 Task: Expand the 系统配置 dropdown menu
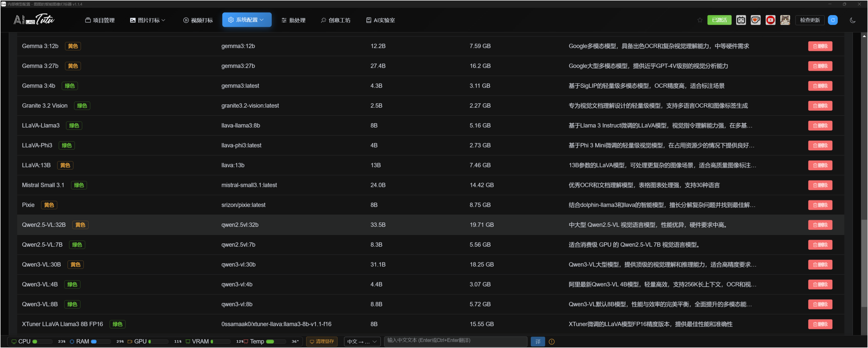click(x=247, y=20)
